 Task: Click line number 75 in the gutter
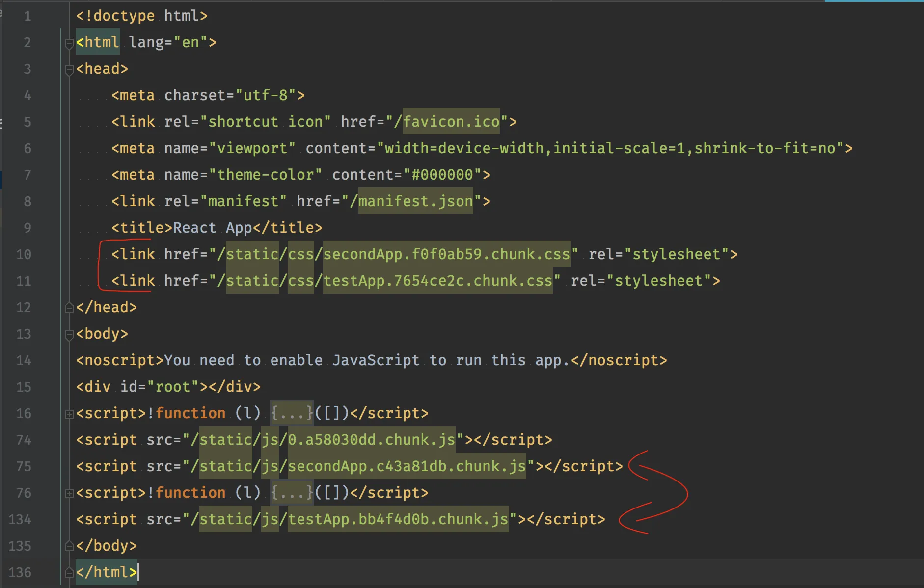pyautogui.click(x=24, y=467)
